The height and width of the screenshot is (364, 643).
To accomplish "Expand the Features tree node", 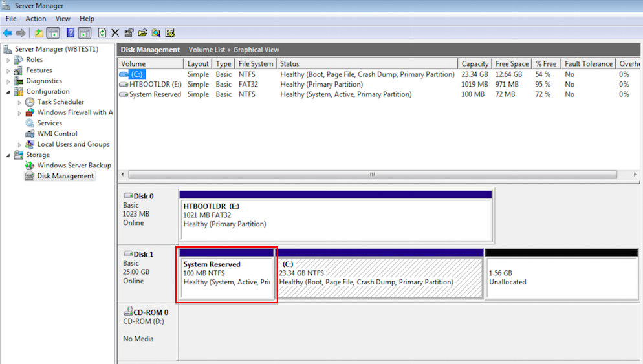I will coord(8,71).
